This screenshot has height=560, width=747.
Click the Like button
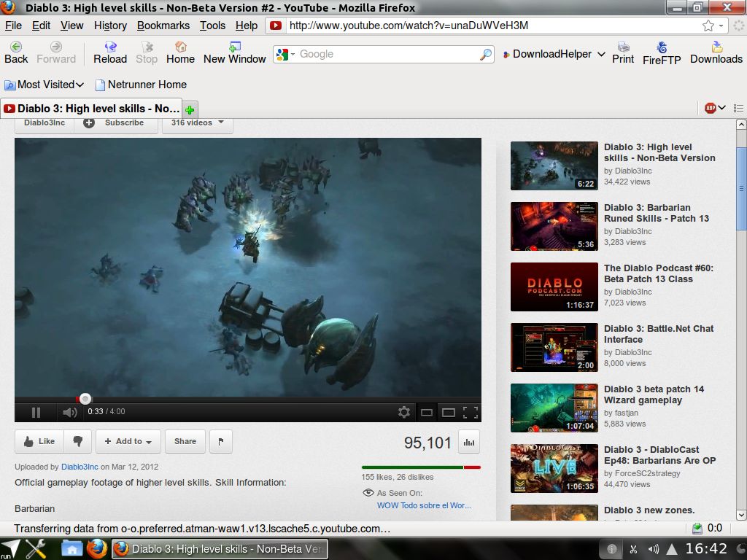39,441
